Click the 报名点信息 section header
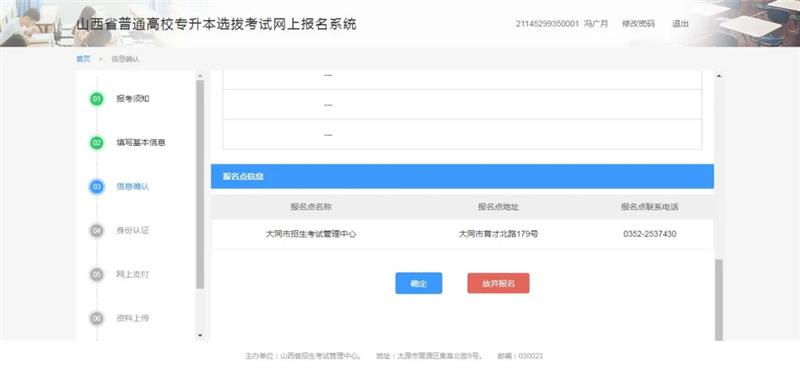The image size is (800, 370). [462, 177]
